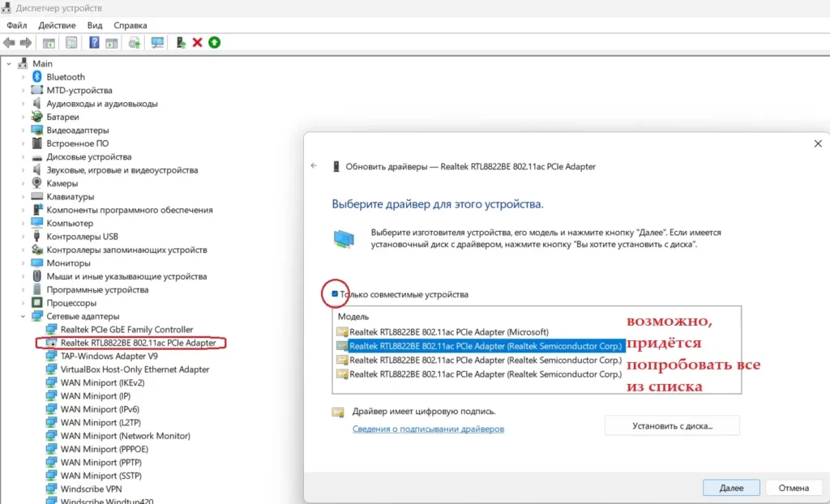Click the Батареи battery icon
830x504 pixels.
(x=36, y=117)
